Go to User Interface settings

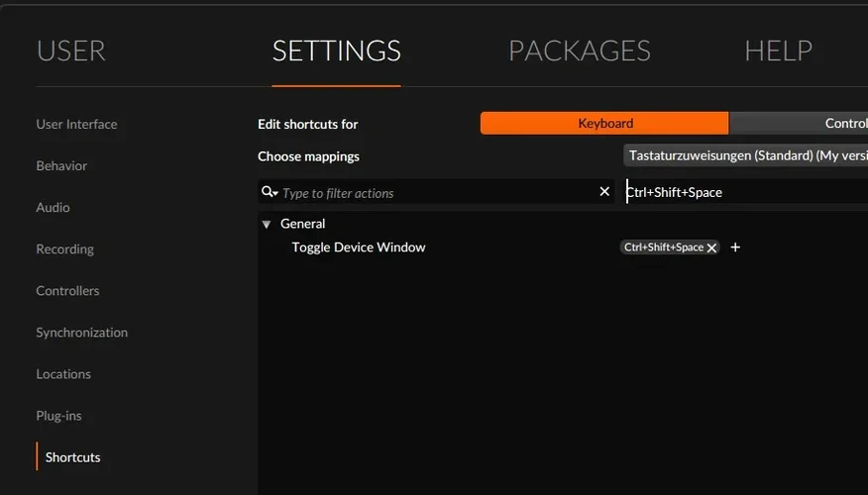tap(76, 124)
